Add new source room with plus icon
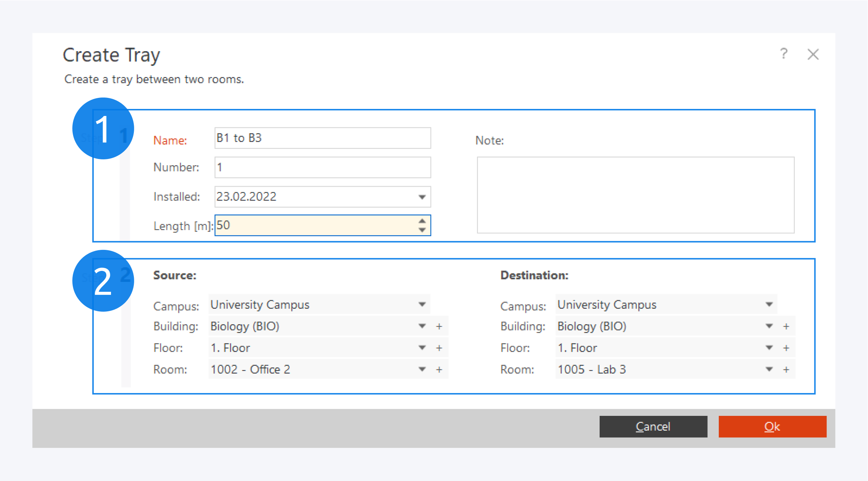 439,369
